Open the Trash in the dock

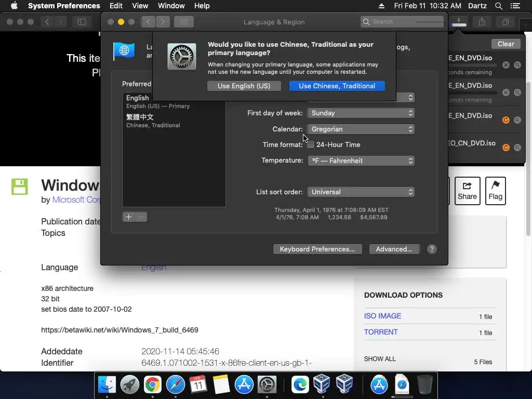coord(424,384)
